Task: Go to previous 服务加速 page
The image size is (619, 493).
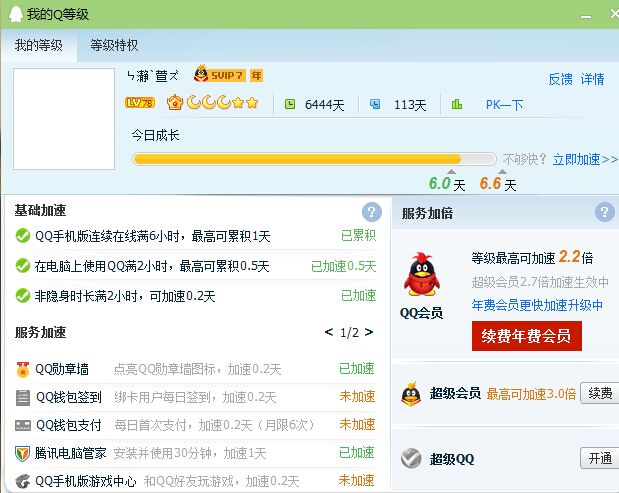Action: (328, 332)
